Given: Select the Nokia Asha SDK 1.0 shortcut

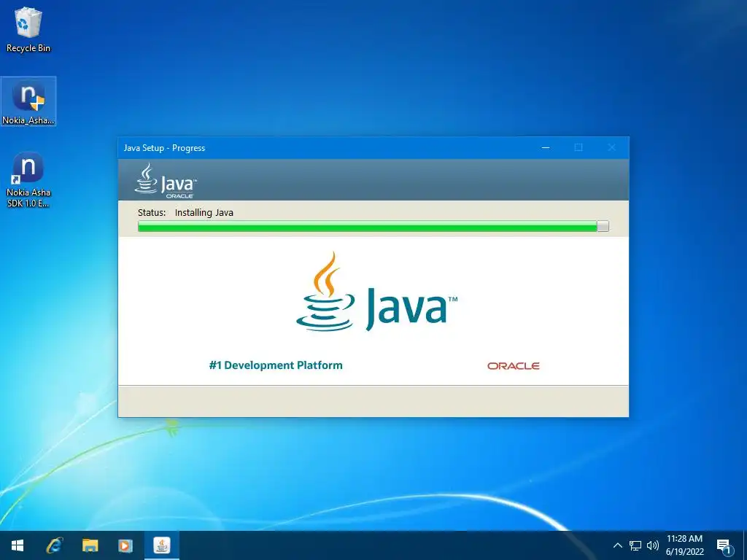Looking at the screenshot, I should [x=28, y=179].
